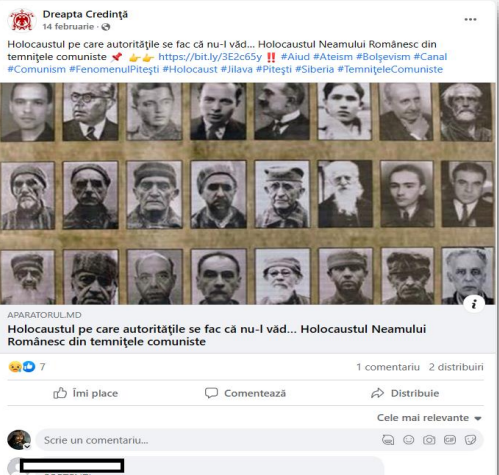View the 1 comentariu link
The image size is (499, 475).
coord(388,367)
